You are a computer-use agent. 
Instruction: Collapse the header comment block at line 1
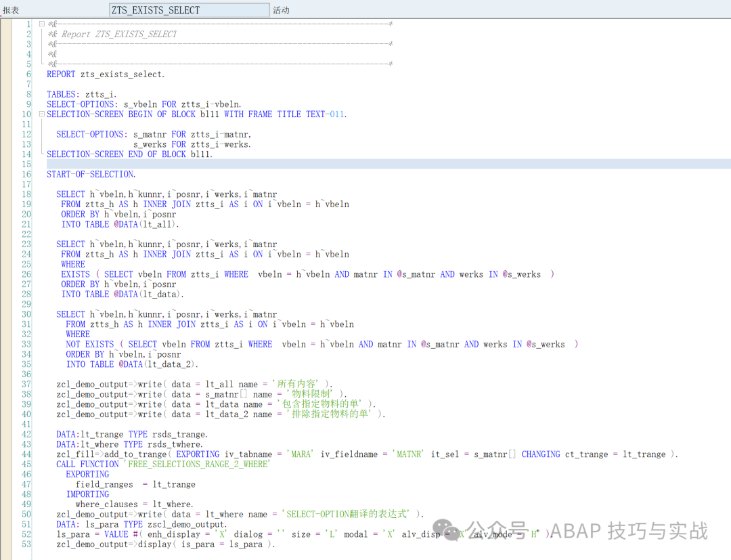pos(42,24)
